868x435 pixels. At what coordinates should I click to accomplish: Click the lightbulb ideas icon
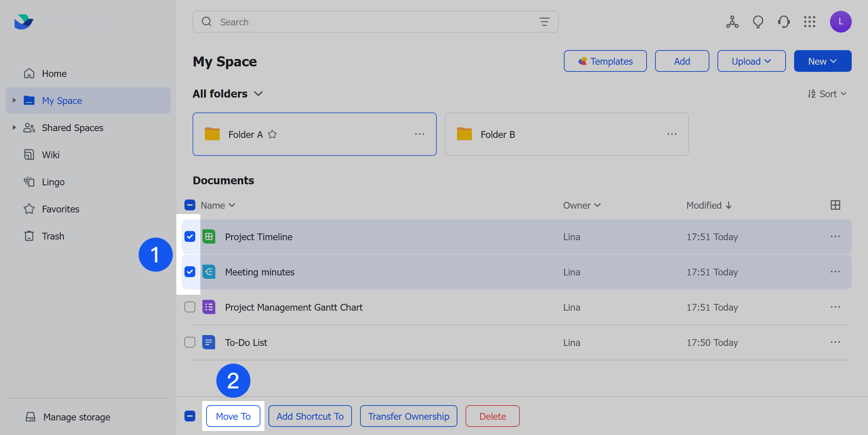(758, 22)
